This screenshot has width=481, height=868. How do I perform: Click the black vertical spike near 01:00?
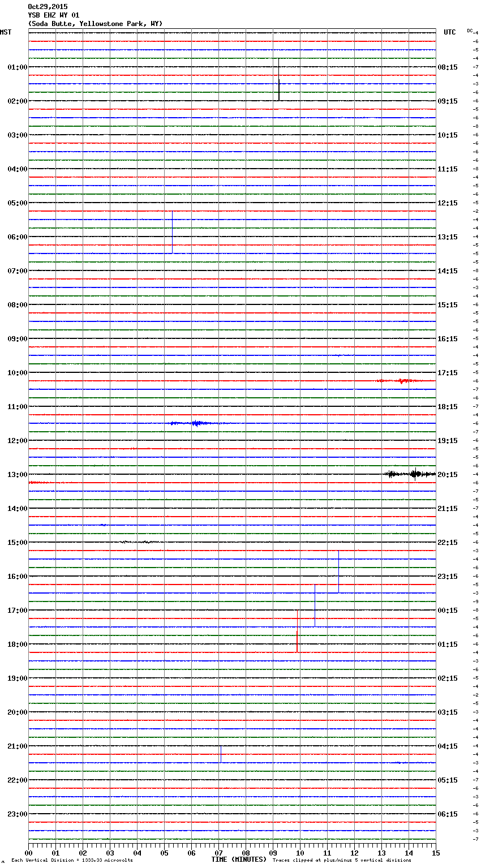(x=278, y=80)
